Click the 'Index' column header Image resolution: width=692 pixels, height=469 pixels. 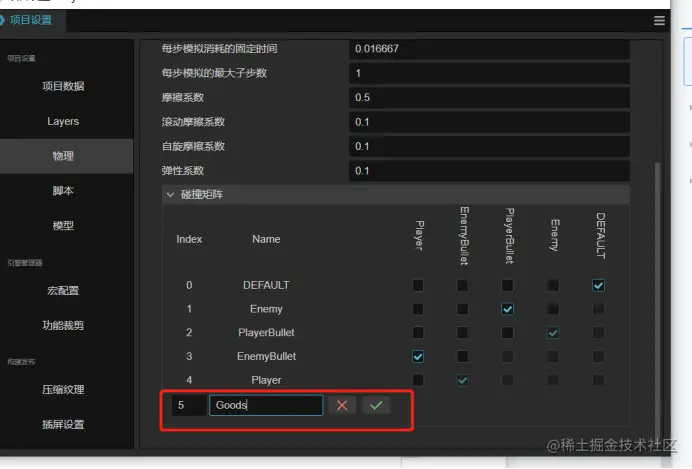pyautogui.click(x=189, y=239)
